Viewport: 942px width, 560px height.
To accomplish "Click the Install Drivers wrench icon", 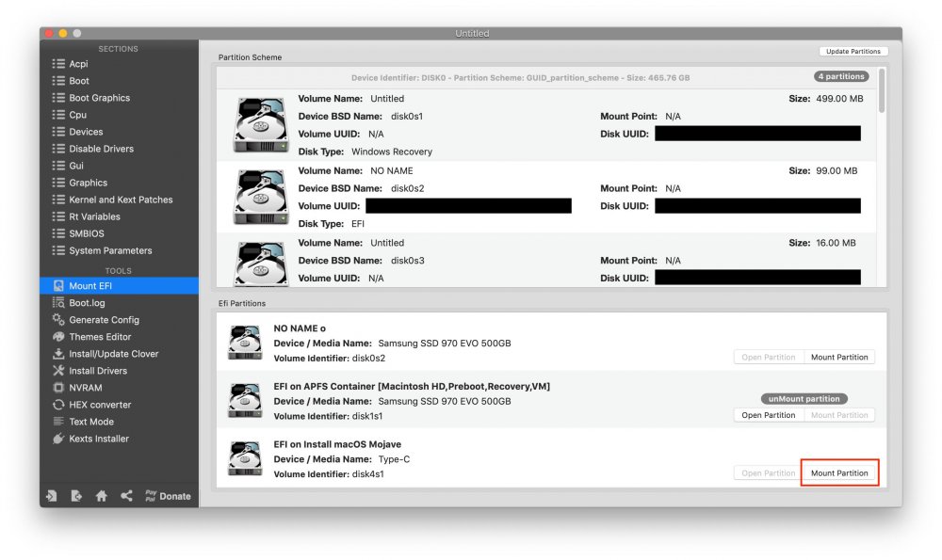I will (x=58, y=370).
